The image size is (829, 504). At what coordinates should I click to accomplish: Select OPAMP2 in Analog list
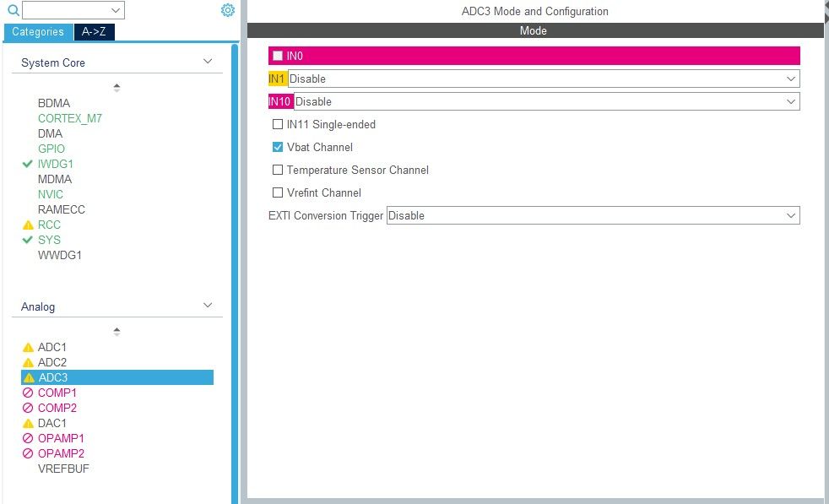61,453
